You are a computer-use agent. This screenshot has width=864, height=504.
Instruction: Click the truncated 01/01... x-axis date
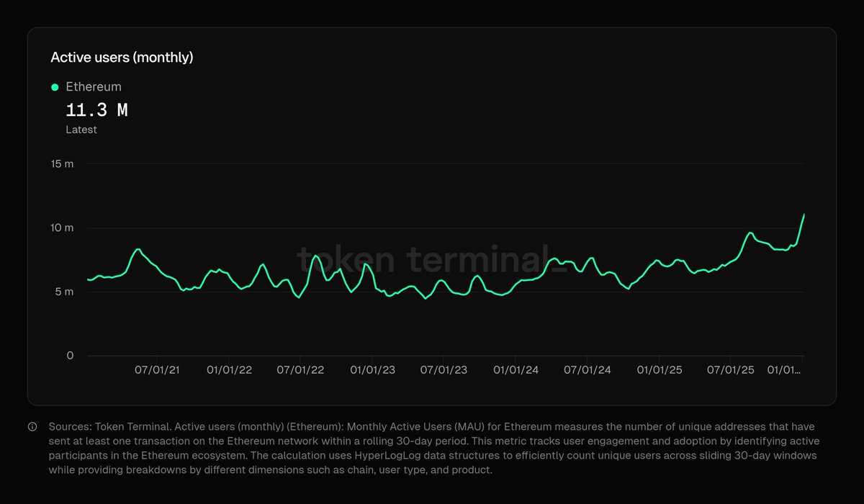click(x=785, y=370)
